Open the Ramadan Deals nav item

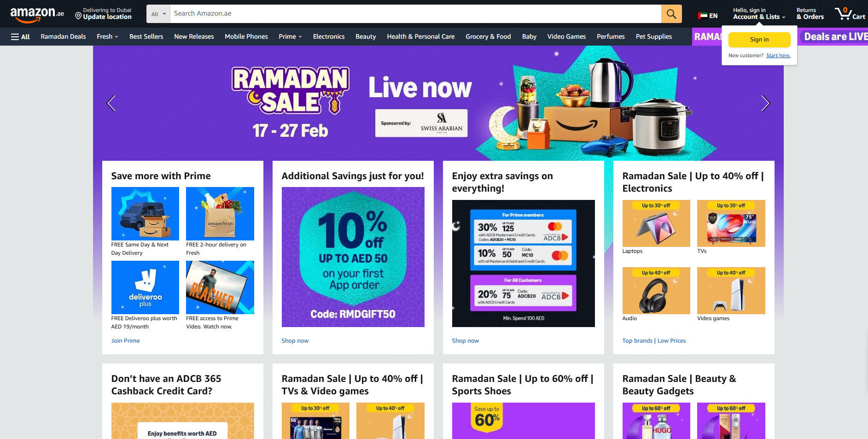click(x=63, y=37)
